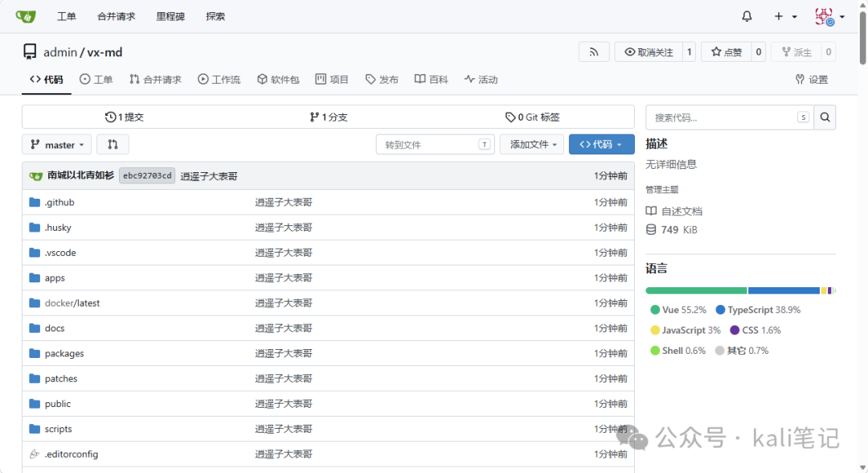Open the packages folder
Image resolution: width=868 pixels, height=473 pixels.
pos(64,353)
